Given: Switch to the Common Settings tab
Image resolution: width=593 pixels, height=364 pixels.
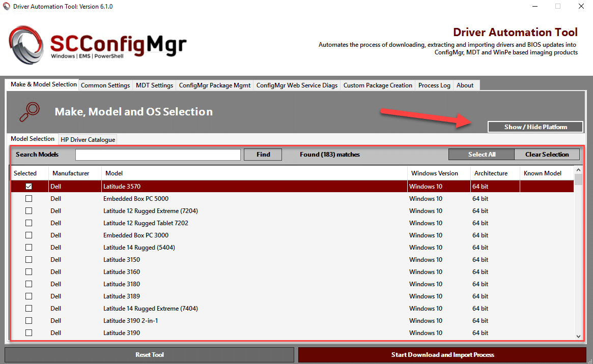Looking at the screenshot, I should (x=105, y=85).
